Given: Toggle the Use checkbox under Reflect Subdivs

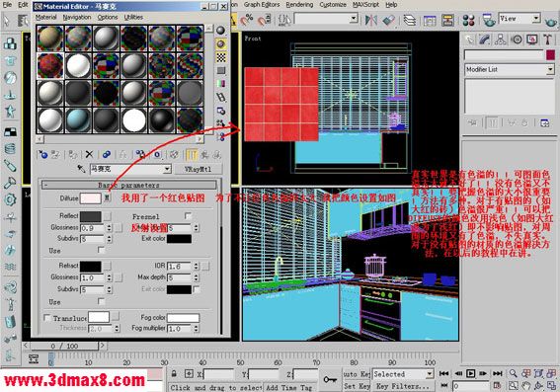Looking at the screenshot, I should tap(101, 250).
